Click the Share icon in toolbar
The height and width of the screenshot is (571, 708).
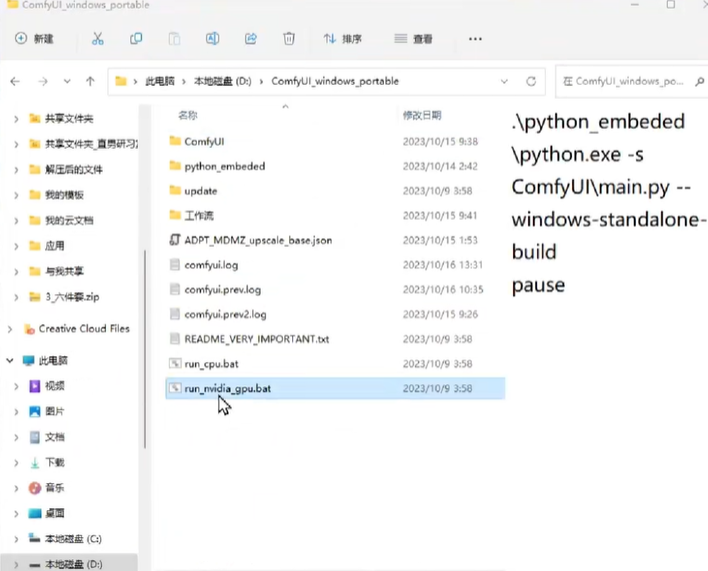pos(251,39)
